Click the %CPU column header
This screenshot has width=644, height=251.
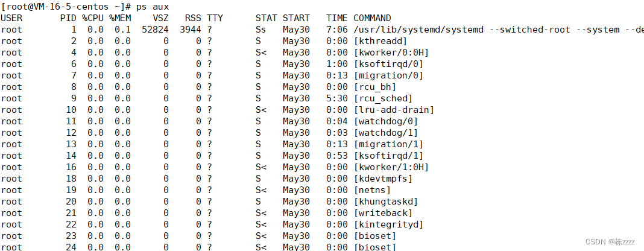click(x=93, y=18)
